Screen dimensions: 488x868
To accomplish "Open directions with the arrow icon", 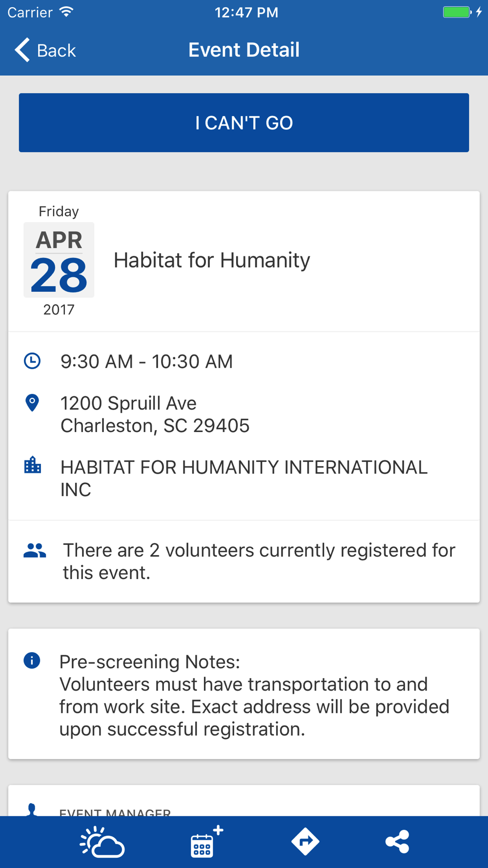I will click(305, 842).
